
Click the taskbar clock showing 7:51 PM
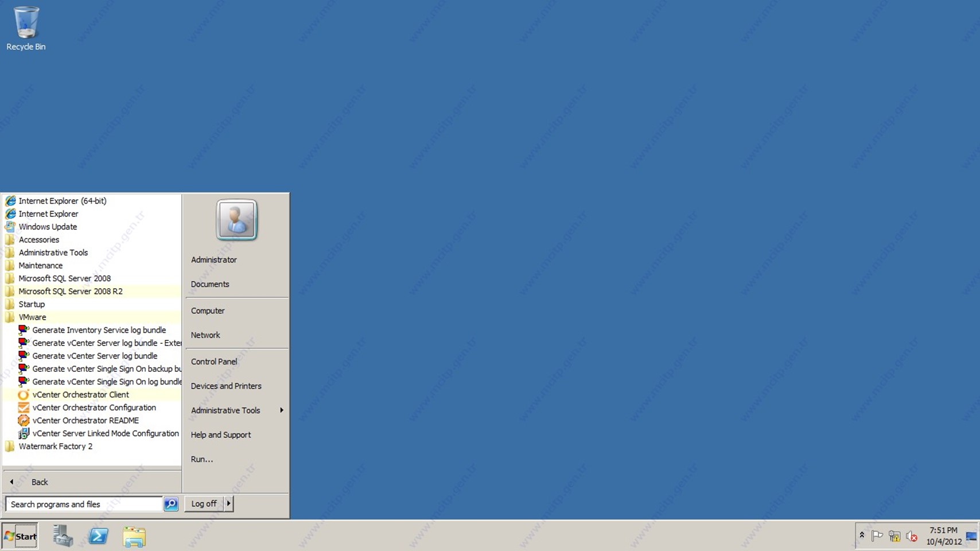click(x=944, y=536)
